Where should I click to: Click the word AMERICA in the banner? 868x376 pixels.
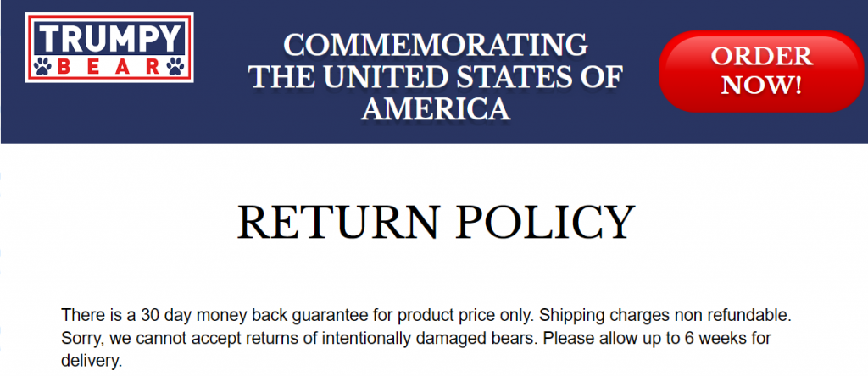pyautogui.click(x=436, y=108)
